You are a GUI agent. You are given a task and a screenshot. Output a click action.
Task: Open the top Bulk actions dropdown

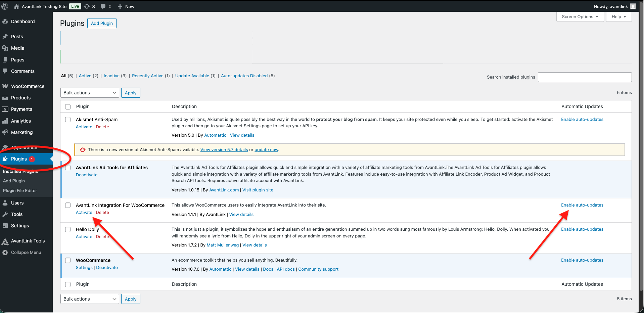click(x=90, y=93)
